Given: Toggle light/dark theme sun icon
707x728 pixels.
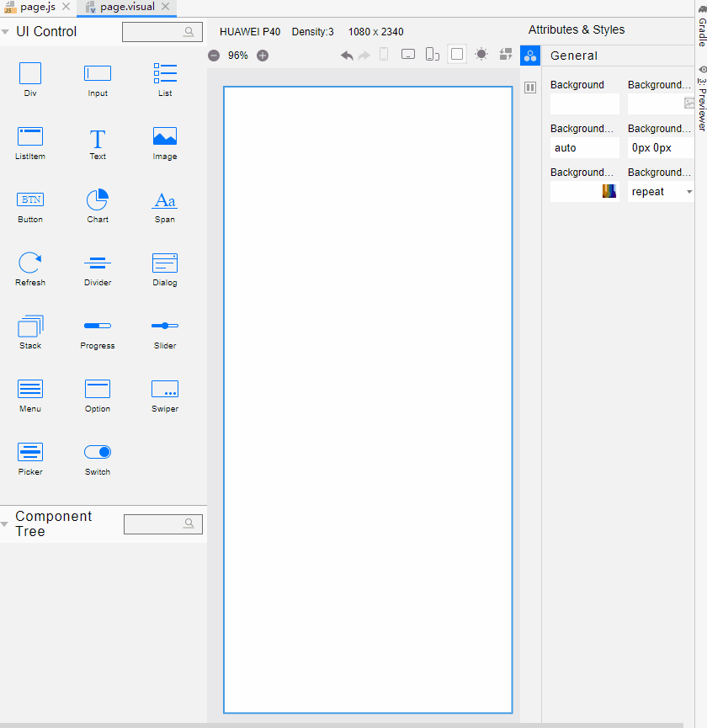Looking at the screenshot, I should click(x=481, y=55).
